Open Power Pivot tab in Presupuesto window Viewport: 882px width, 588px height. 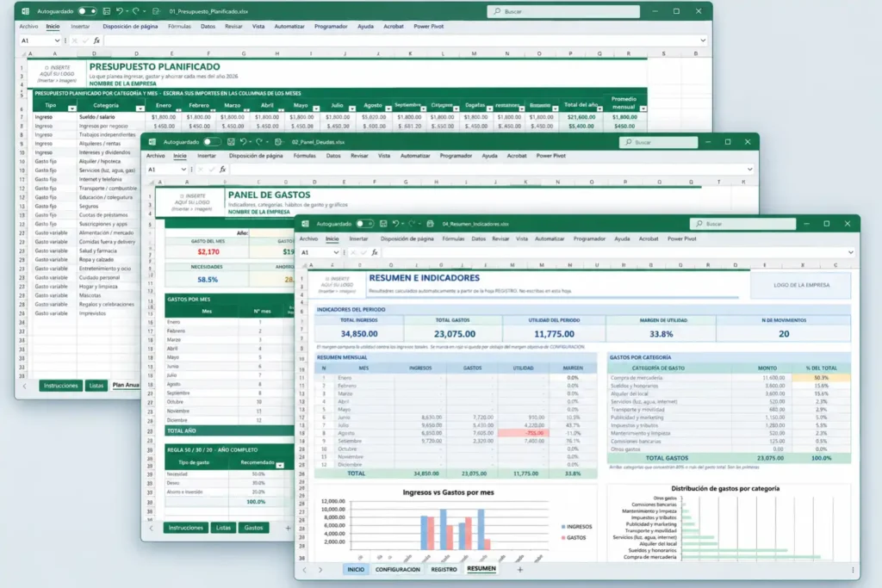(x=429, y=27)
